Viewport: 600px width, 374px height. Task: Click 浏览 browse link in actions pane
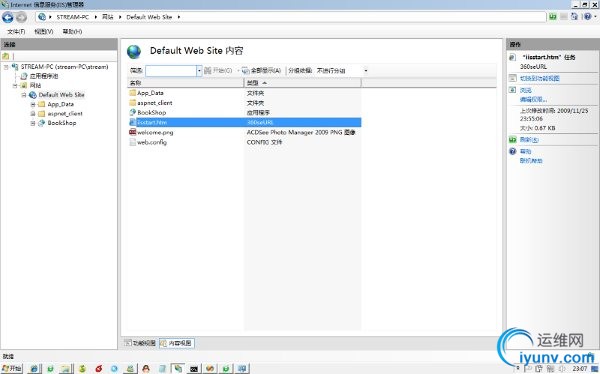click(x=525, y=90)
